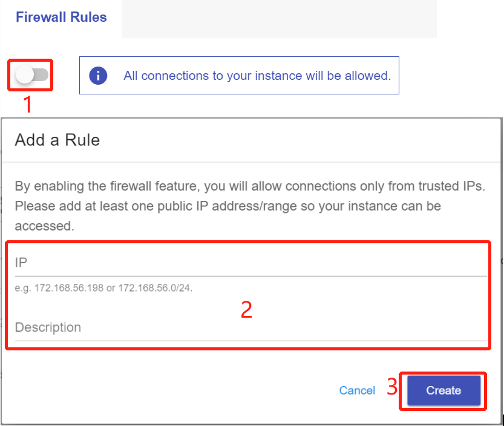Click the "Firewall Rules" heading text
The width and height of the screenshot is (504, 426).
pos(61,17)
